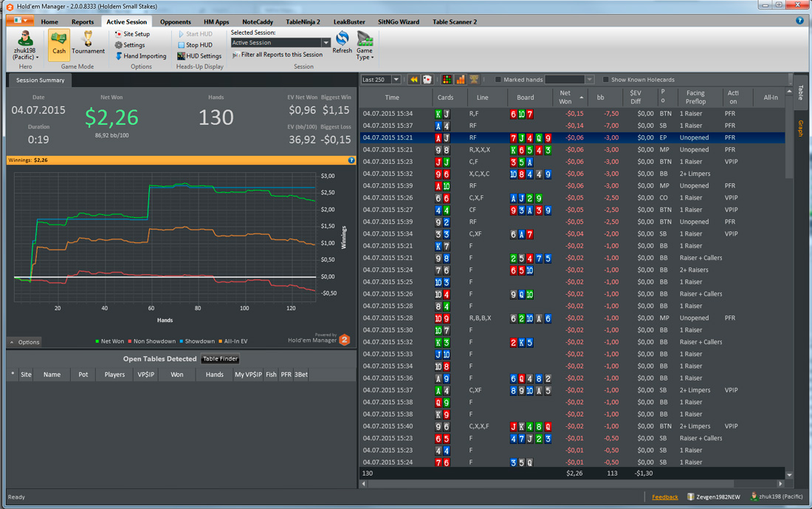Screen dimensions: 812x509
Task: Expand the graph Options panel
Action: click(24, 342)
